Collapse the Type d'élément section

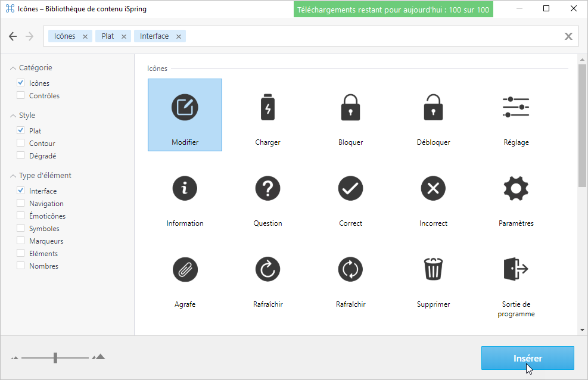point(13,176)
